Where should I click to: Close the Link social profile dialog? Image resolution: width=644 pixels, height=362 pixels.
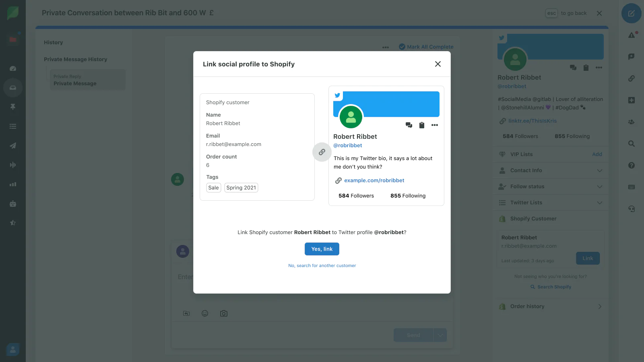point(438,64)
